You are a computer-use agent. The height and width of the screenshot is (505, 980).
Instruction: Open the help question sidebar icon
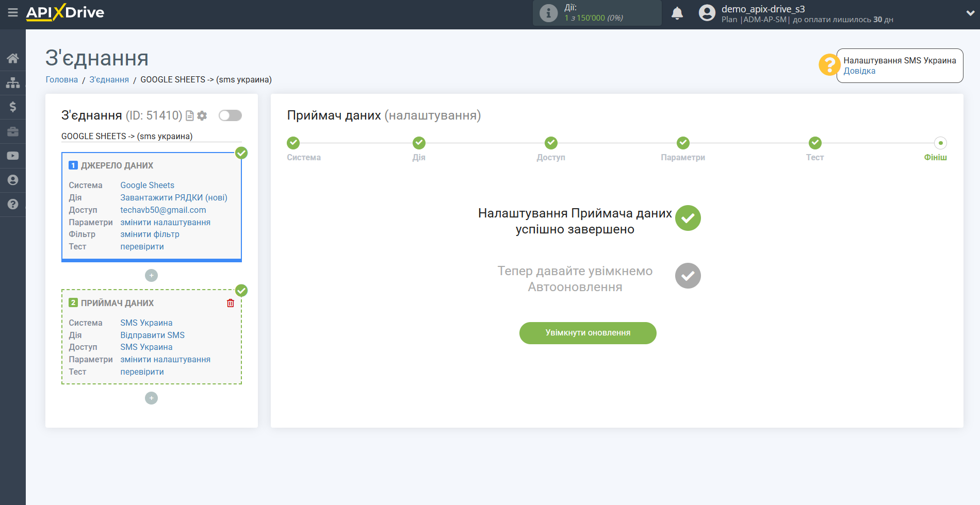click(13, 204)
